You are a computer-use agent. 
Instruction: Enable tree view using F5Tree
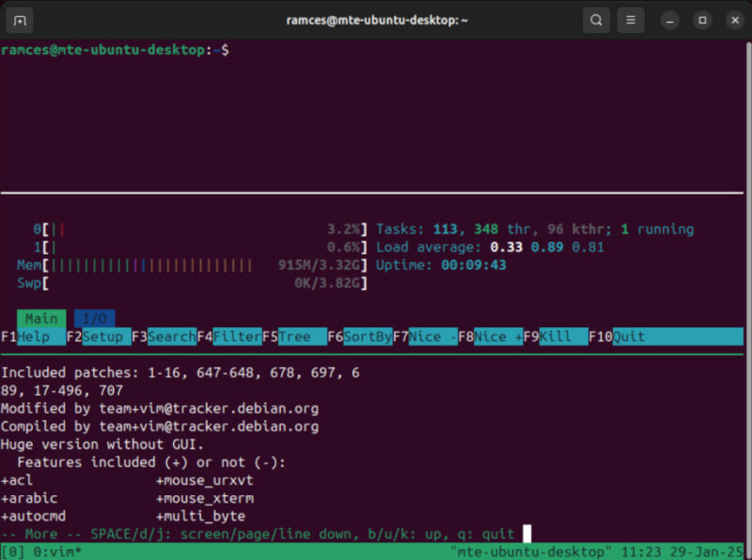(x=291, y=336)
